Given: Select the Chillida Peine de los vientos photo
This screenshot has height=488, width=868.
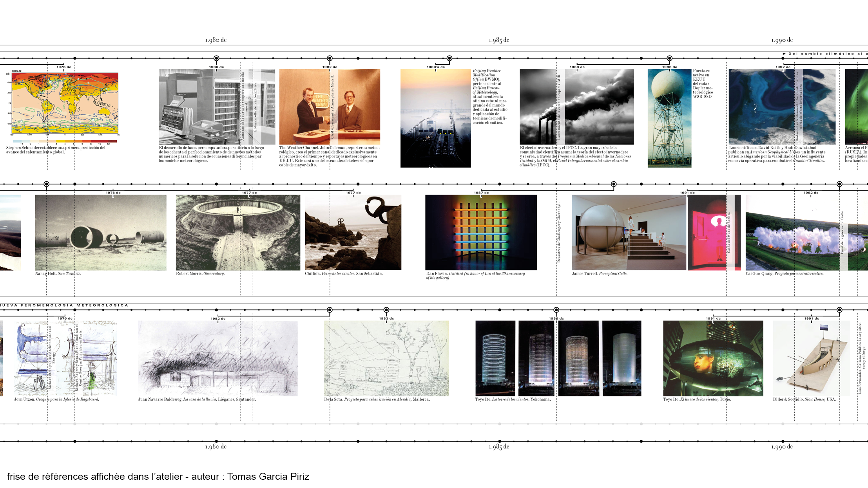Looking at the screenshot, I should point(353,233).
